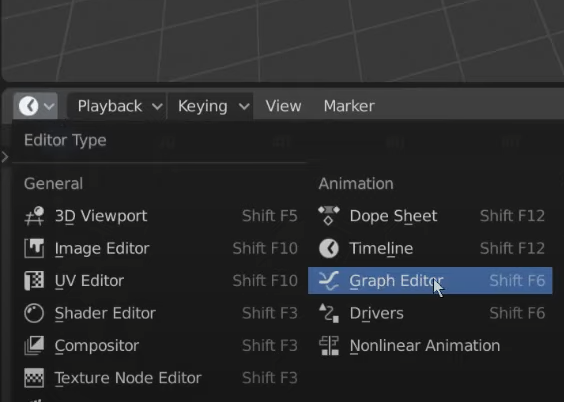
Task: Open the Timeline editor type dropdown
Action: 35,106
